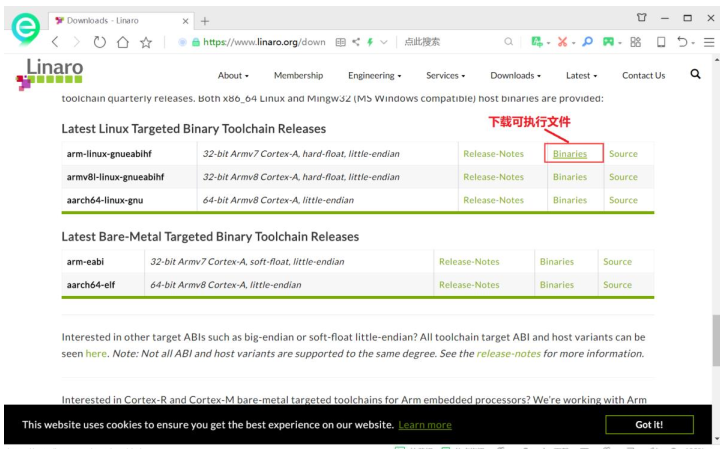
Task: Open Binaries for aarch64-elf
Action: pyautogui.click(x=557, y=285)
